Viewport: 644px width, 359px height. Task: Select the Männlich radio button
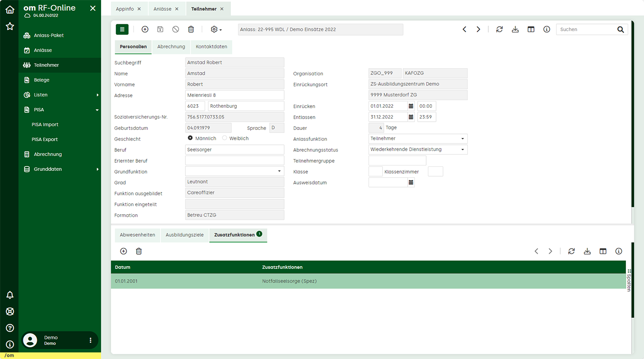click(190, 138)
